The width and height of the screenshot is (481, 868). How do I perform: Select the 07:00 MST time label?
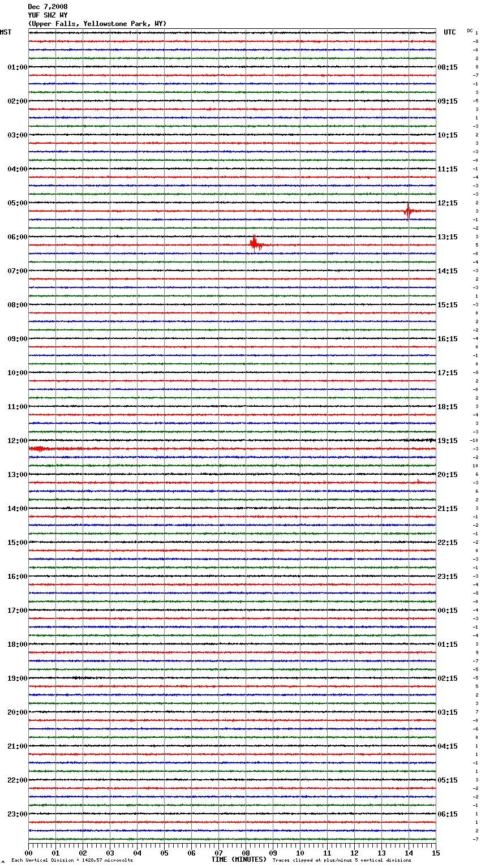[x=18, y=271]
